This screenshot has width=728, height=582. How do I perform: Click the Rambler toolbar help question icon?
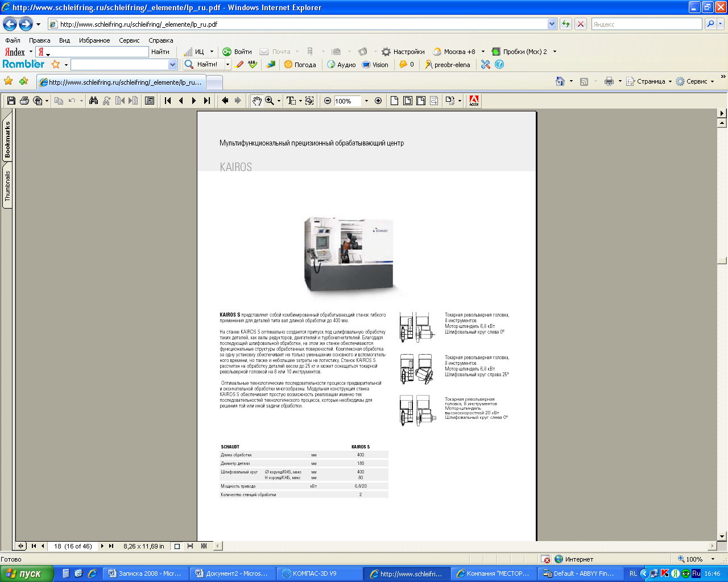[x=499, y=64]
